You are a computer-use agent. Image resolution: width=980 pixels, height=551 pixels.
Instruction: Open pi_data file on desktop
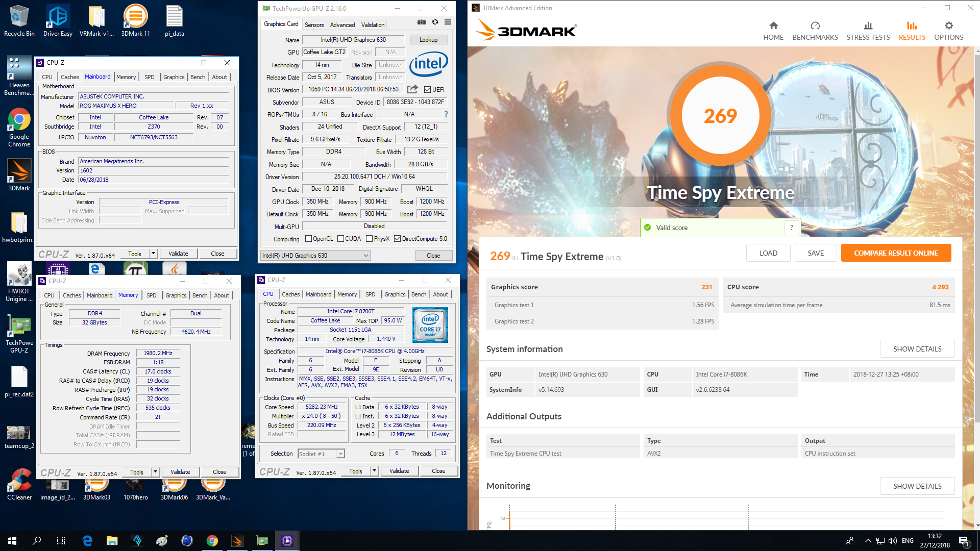click(175, 21)
